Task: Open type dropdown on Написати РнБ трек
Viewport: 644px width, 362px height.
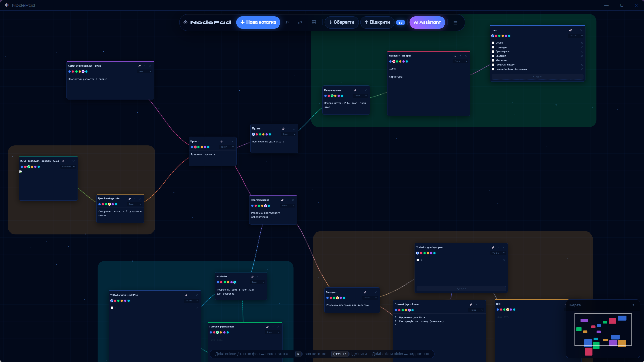Action: pyautogui.click(x=461, y=62)
